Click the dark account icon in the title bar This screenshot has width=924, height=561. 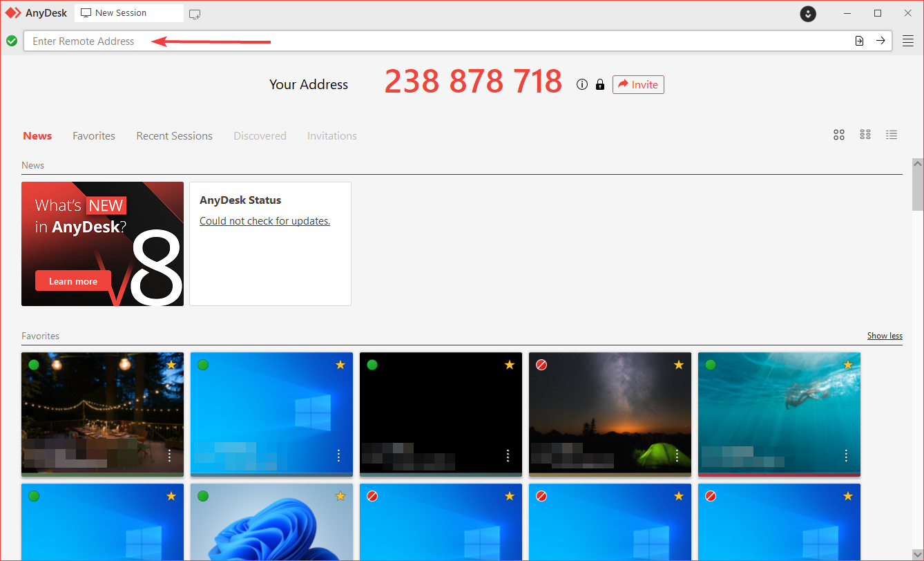point(808,13)
